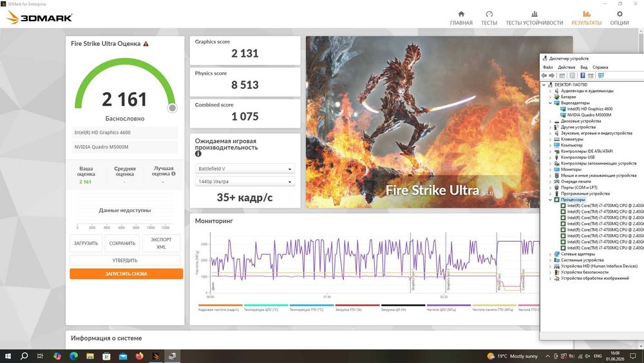Open File Explorer from taskbar

coord(90,356)
